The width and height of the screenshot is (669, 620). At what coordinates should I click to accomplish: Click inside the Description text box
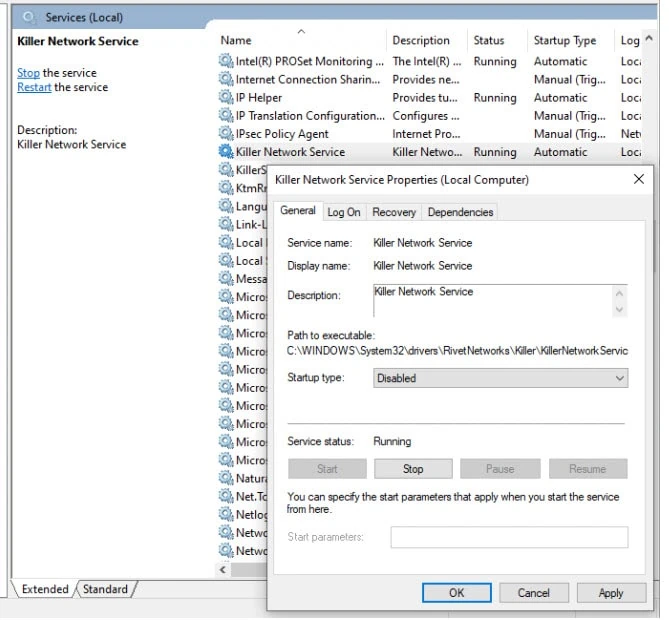[492, 300]
